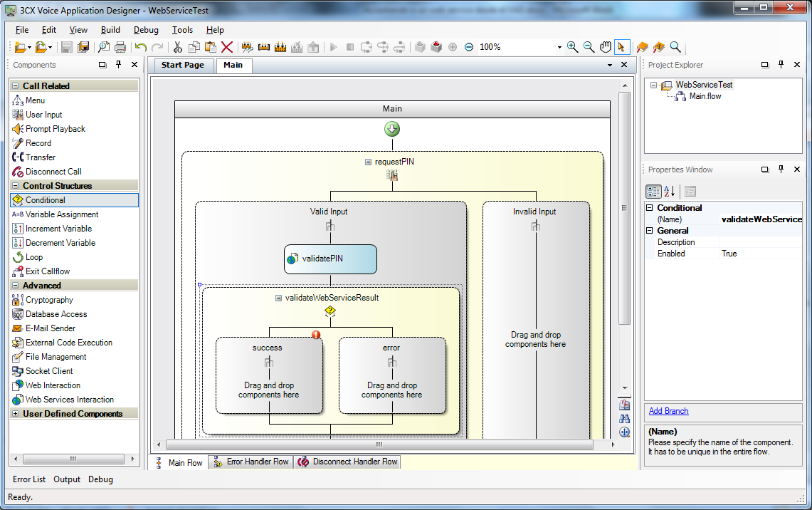
Task: Collapse the WebServiceTest project tree node
Action: click(x=653, y=85)
